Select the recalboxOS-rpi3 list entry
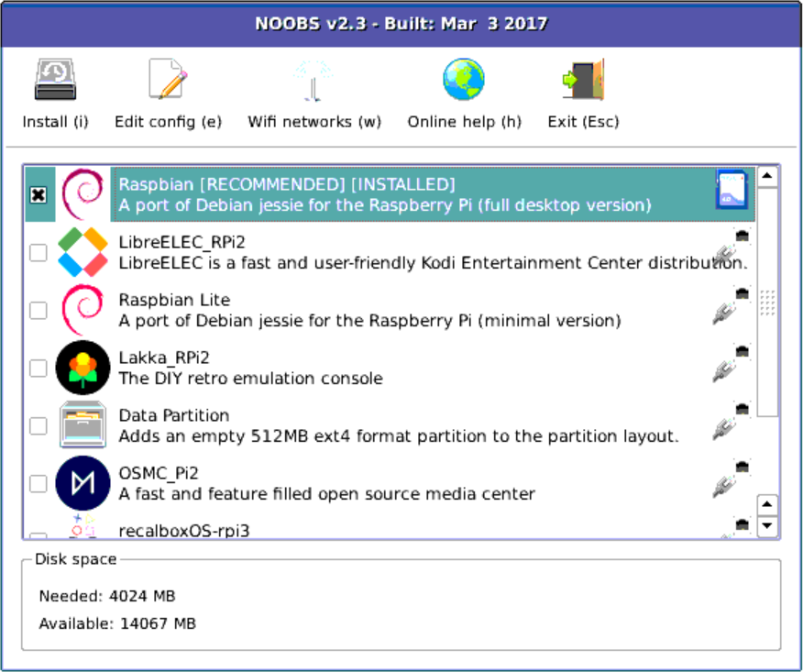Viewport: 803px width, 672px height. (x=183, y=530)
